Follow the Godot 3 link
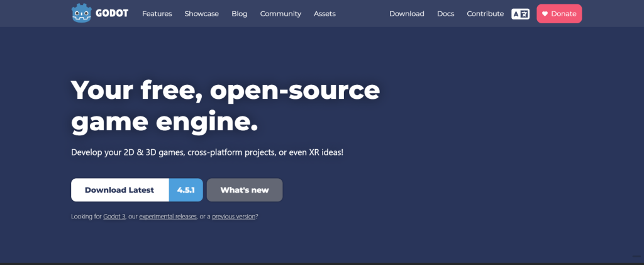 point(114,217)
